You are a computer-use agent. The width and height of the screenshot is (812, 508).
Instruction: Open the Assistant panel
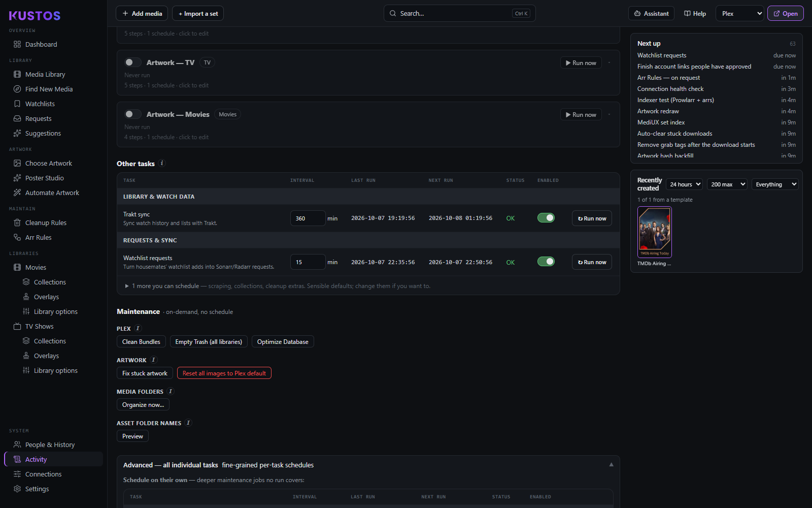click(x=651, y=14)
